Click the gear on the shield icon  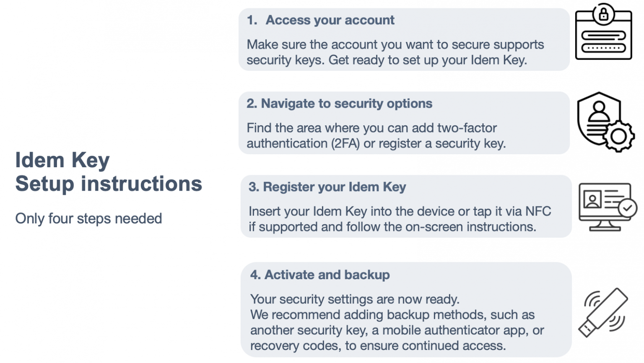click(x=619, y=136)
